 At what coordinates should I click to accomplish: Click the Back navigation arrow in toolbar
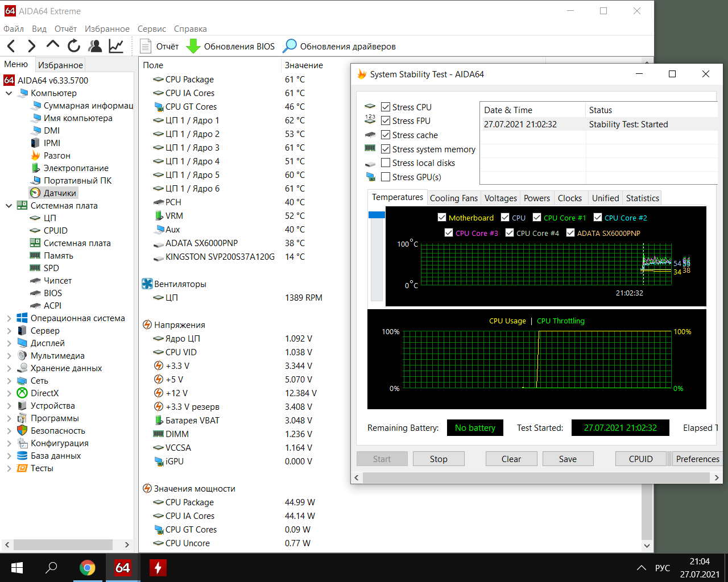11,46
